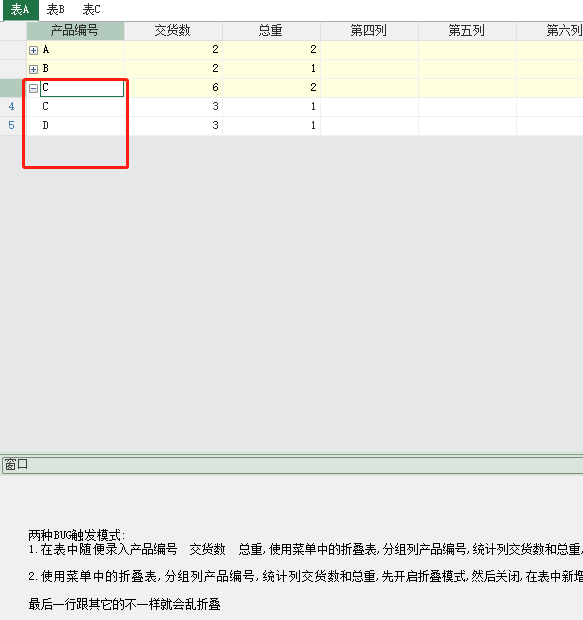Click the 窗口 panel title bar
583x620 pixels.
click(x=293, y=464)
